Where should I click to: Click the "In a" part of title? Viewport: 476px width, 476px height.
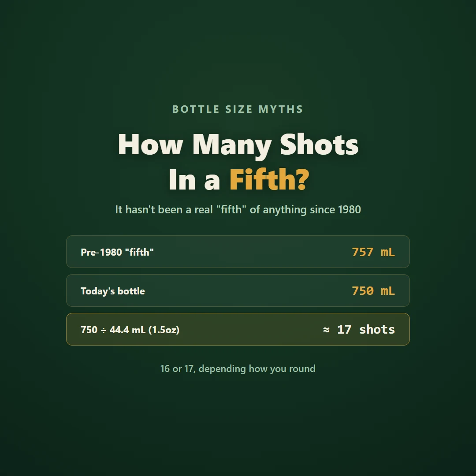(x=194, y=180)
